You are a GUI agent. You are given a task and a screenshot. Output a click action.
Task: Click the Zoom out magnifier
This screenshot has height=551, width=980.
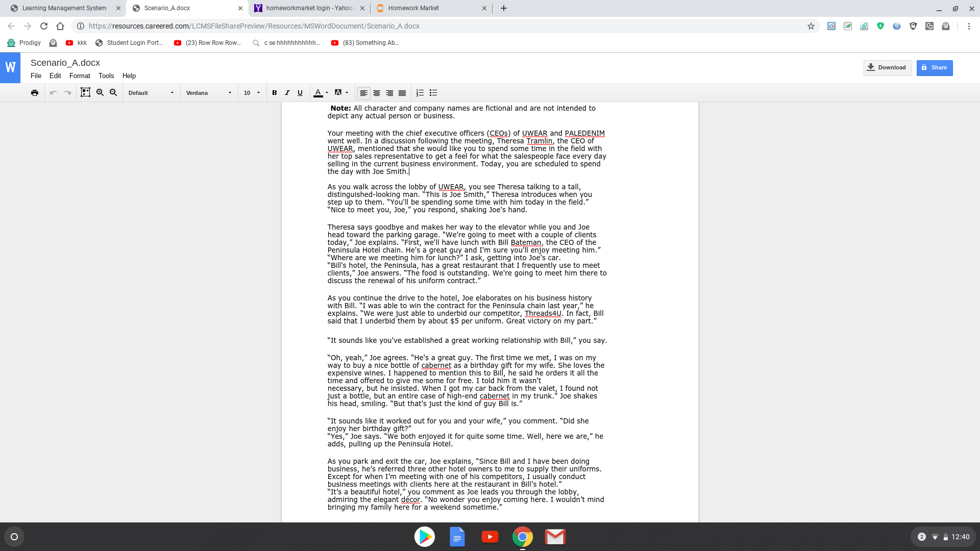tap(113, 92)
